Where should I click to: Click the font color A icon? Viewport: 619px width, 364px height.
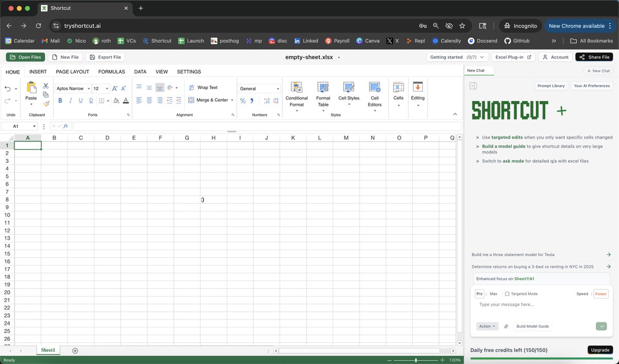click(x=125, y=101)
